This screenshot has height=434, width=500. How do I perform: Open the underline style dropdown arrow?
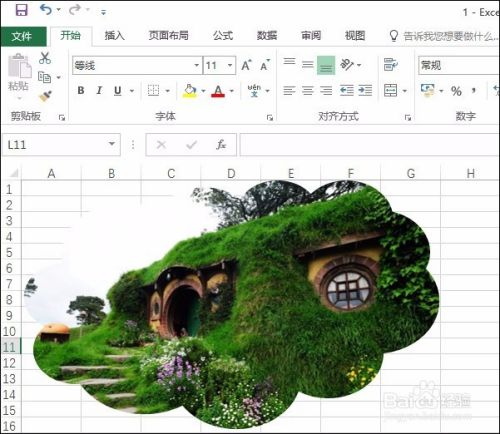(x=132, y=91)
